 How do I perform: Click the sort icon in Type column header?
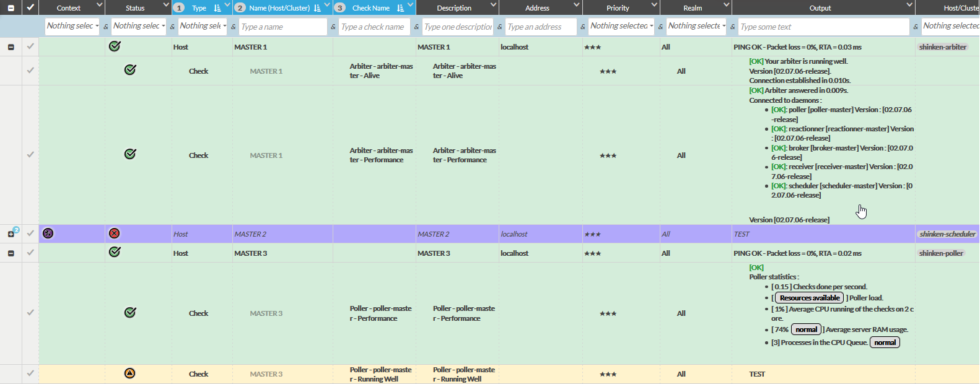[x=217, y=8]
